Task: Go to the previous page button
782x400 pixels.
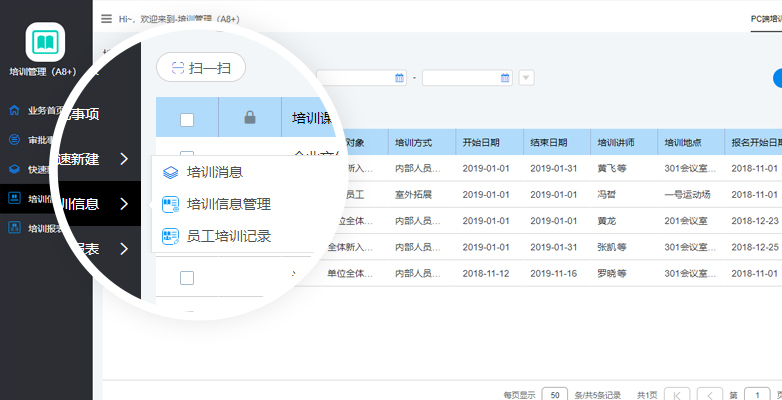Action: click(x=709, y=394)
